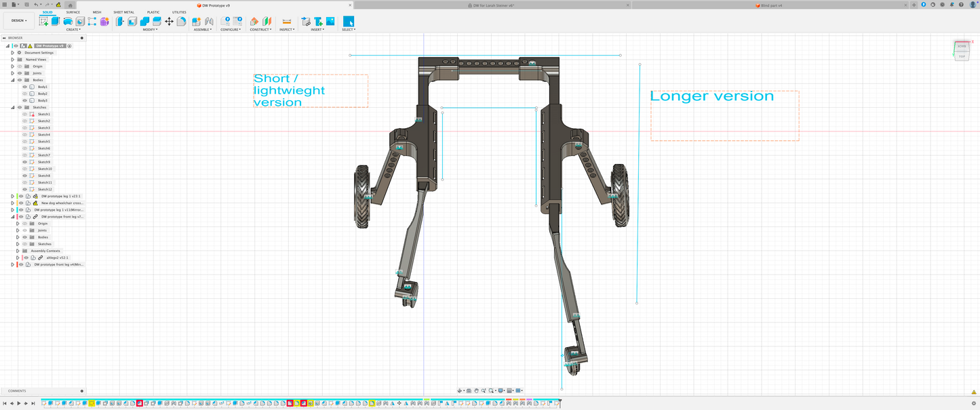The image size is (980, 410).
Task: Click the Measure tool under Inspect
Action: (x=286, y=22)
